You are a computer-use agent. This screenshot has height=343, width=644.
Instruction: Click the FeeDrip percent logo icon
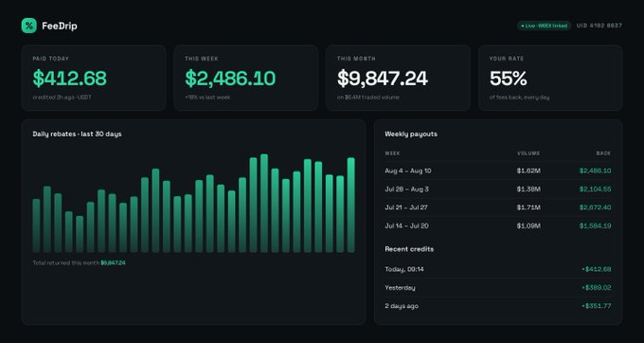(28, 26)
